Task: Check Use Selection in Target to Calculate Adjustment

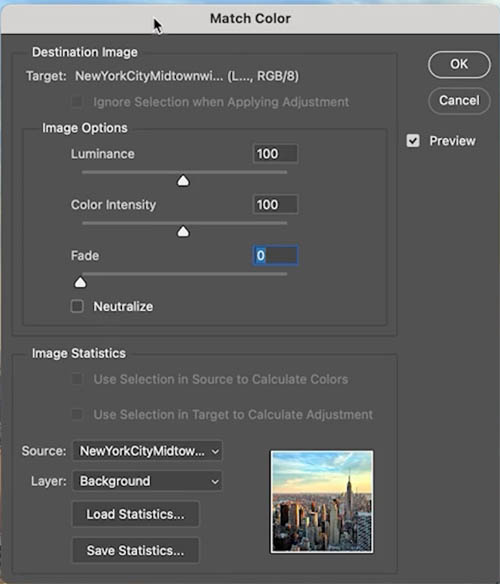Action: (x=77, y=414)
